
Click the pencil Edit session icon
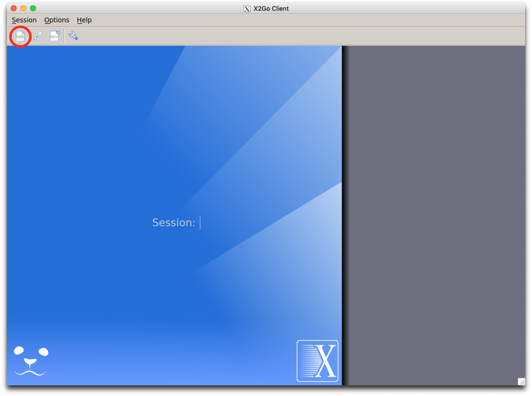[x=38, y=36]
